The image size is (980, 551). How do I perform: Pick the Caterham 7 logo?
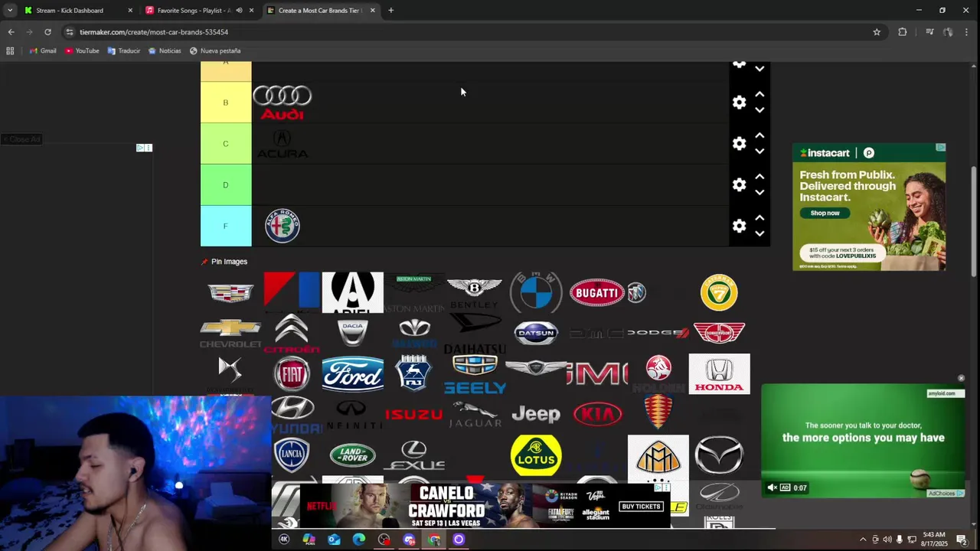click(x=719, y=292)
